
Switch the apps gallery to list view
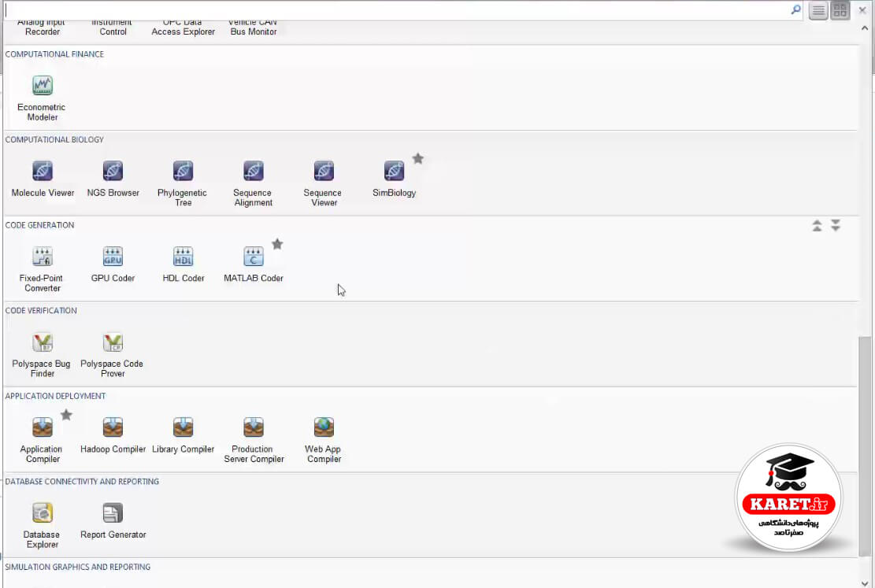click(x=818, y=10)
